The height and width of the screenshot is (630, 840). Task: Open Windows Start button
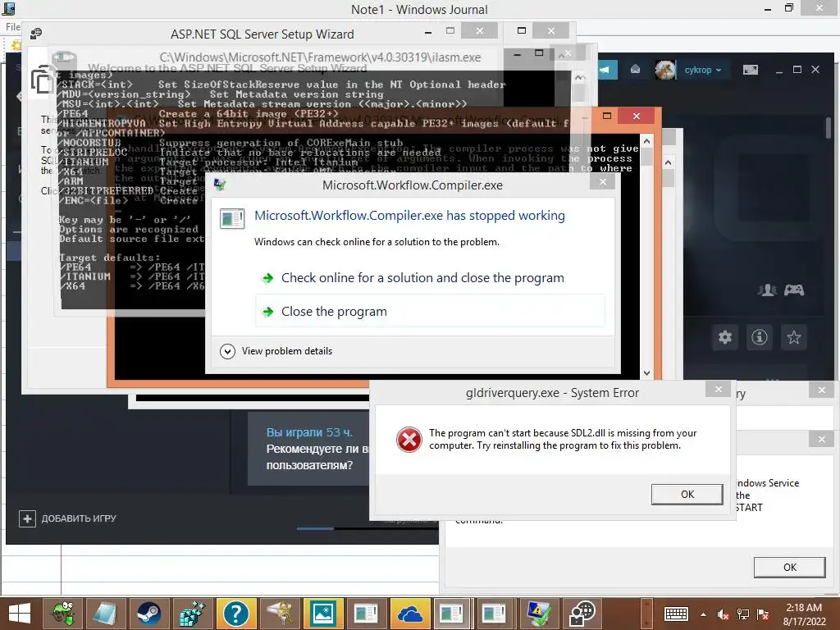[x=20, y=614]
